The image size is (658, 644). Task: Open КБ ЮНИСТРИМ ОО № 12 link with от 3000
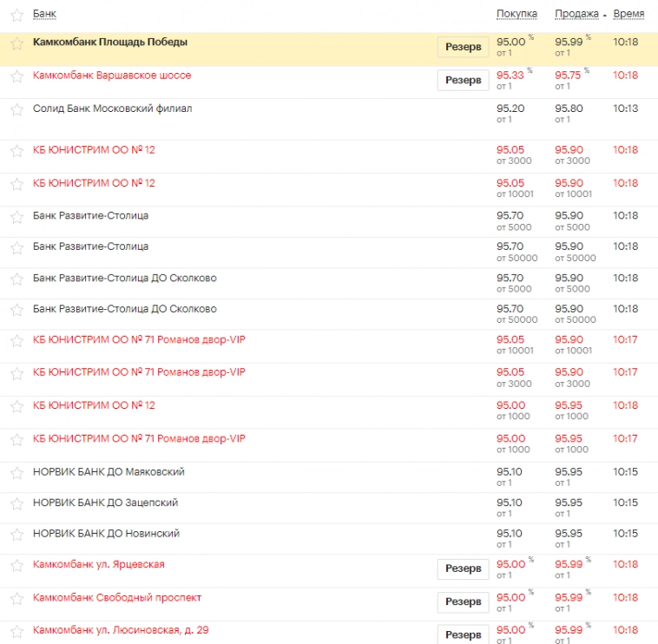(94, 150)
